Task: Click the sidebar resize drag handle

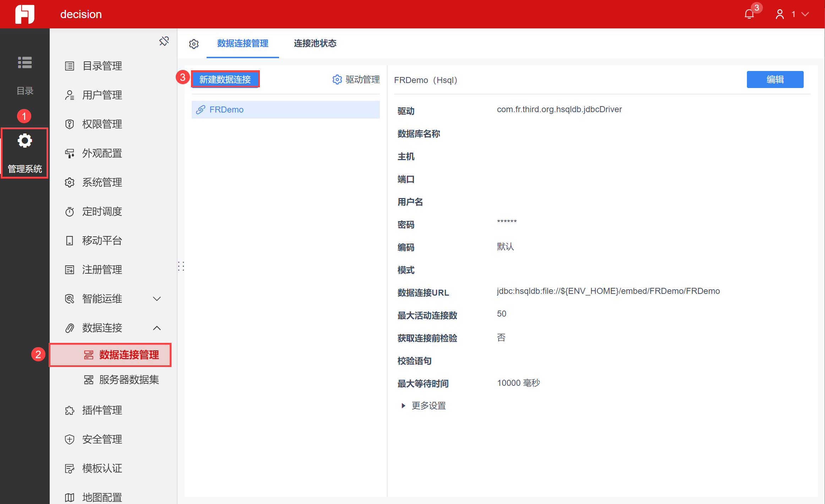Action: point(181,266)
